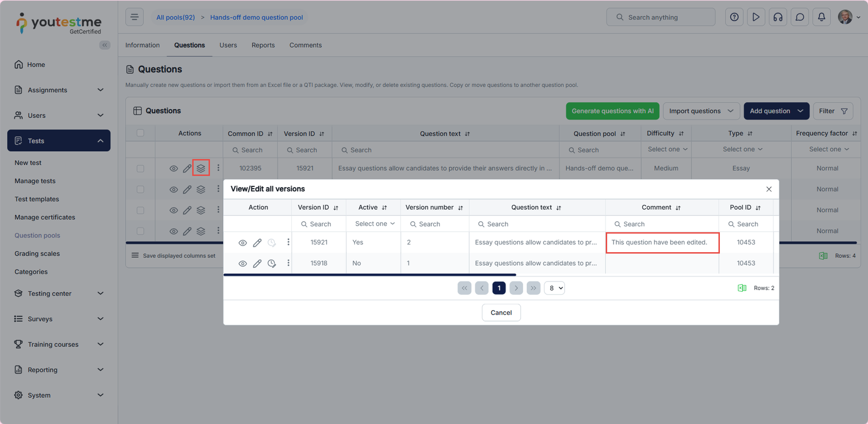Click the Excel export icon in versions dialog
This screenshot has width=868, height=424.
pos(742,288)
